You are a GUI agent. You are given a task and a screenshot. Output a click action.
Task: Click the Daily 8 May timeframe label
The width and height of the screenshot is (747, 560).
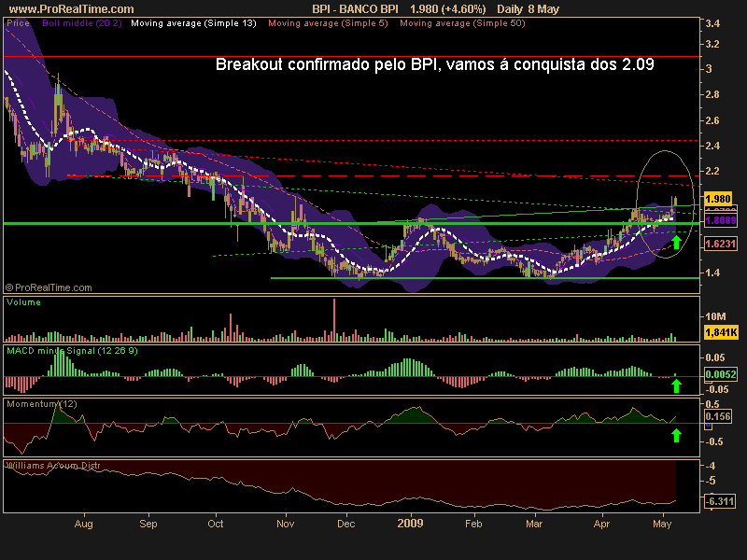[528, 9]
